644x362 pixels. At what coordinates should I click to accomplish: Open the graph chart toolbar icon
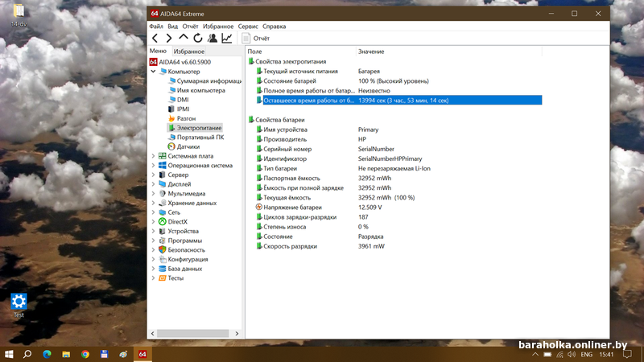pos(227,38)
